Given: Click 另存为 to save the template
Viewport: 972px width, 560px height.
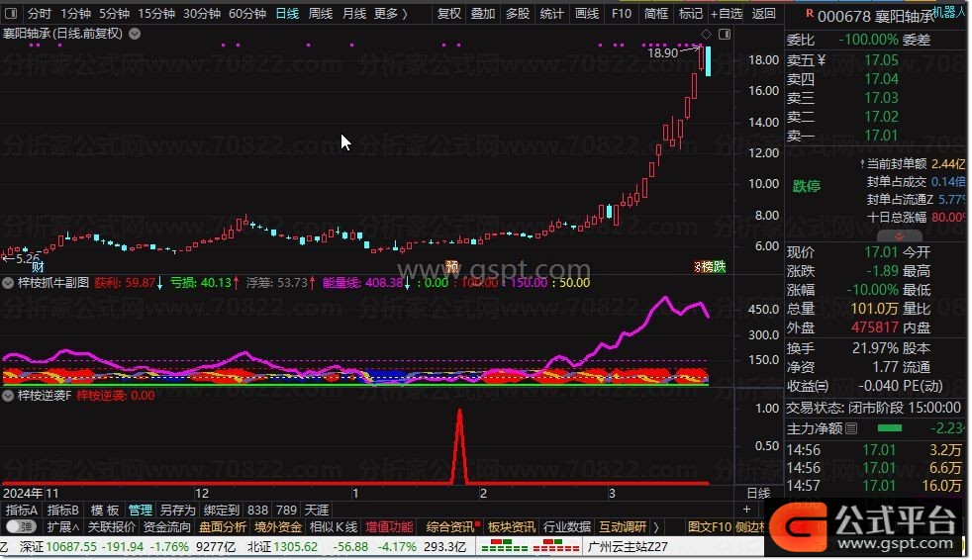Looking at the screenshot, I should coord(178,510).
